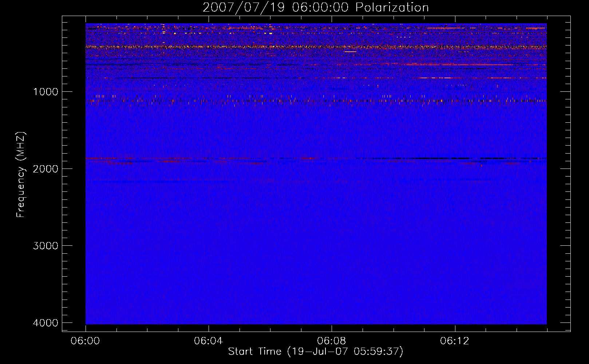Select the 'Frequency (MHZ)' y-axis label
This screenshot has width=589, height=364.
[21, 175]
